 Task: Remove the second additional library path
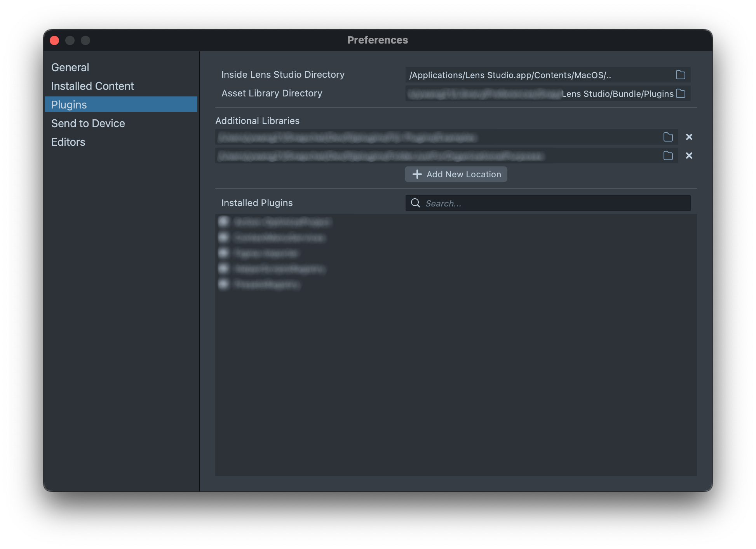(x=689, y=156)
